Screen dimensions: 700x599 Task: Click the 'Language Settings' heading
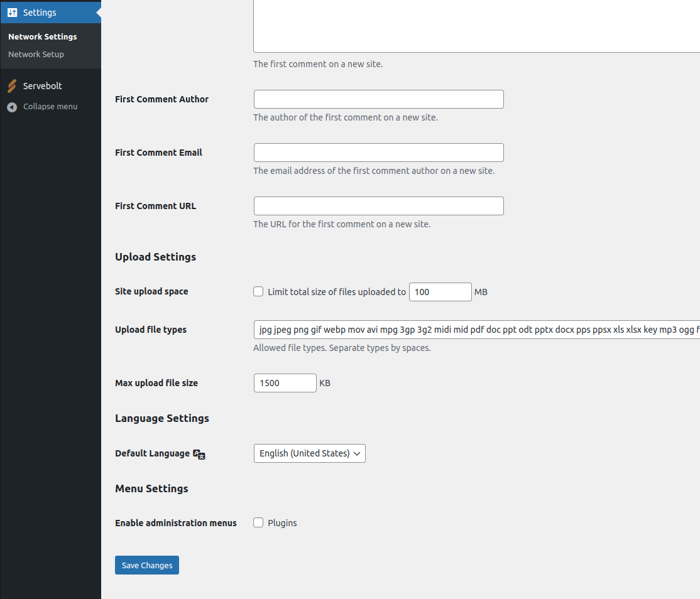[162, 418]
